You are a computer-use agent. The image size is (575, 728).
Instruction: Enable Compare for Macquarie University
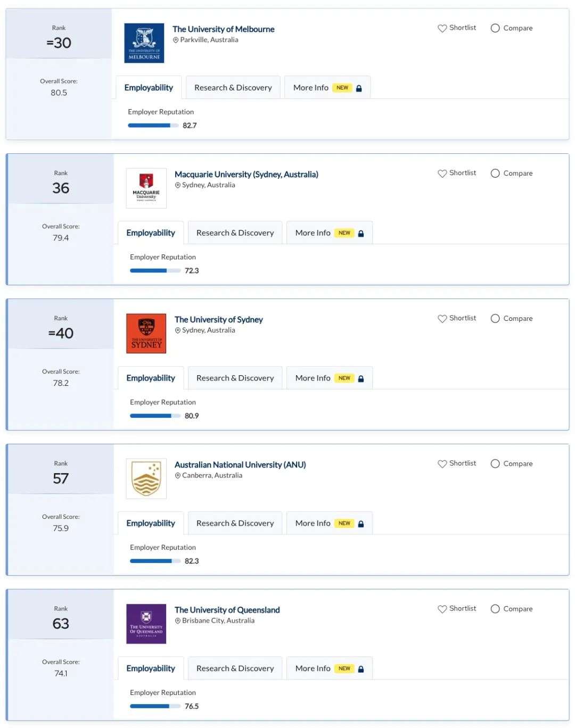pos(495,173)
